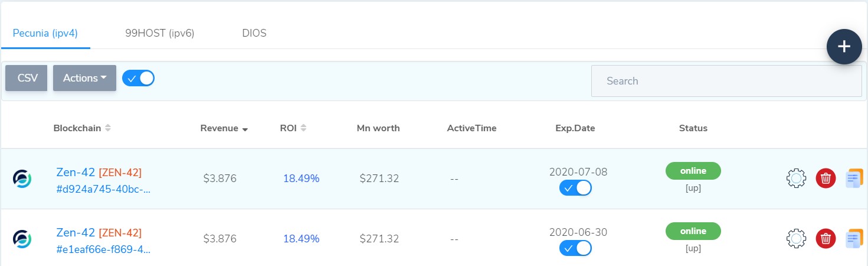The width and height of the screenshot is (868, 266).
Task: Click inside the Search field
Action: pos(726,81)
